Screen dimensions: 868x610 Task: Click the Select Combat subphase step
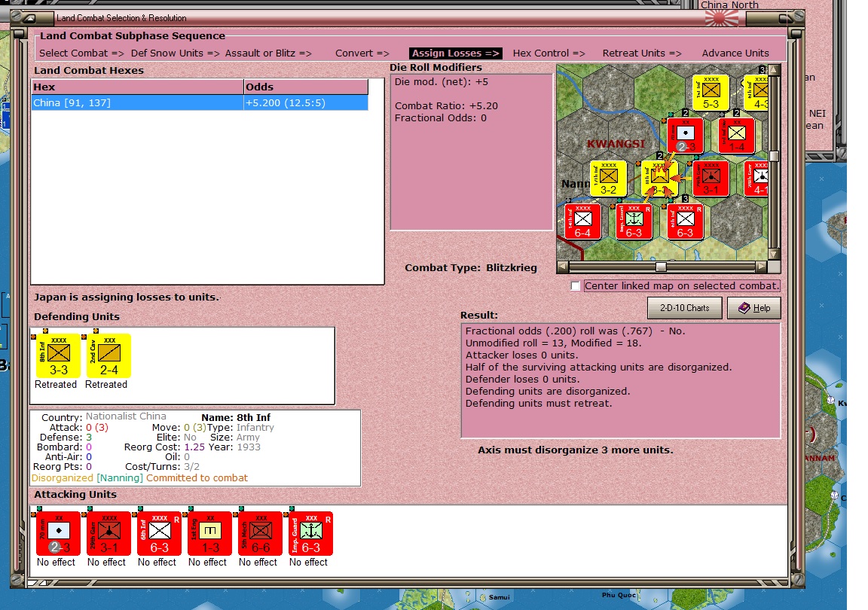pyautogui.click(x=81, y=53)
